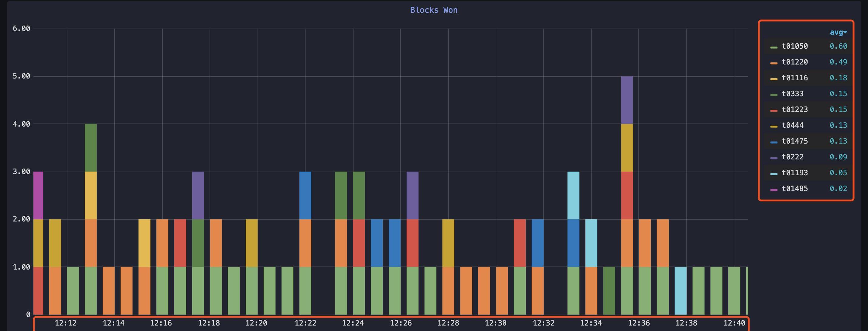Click the t0222 purple color swatch
Viewport: 868px width, 331px height.
coord(774,158)
